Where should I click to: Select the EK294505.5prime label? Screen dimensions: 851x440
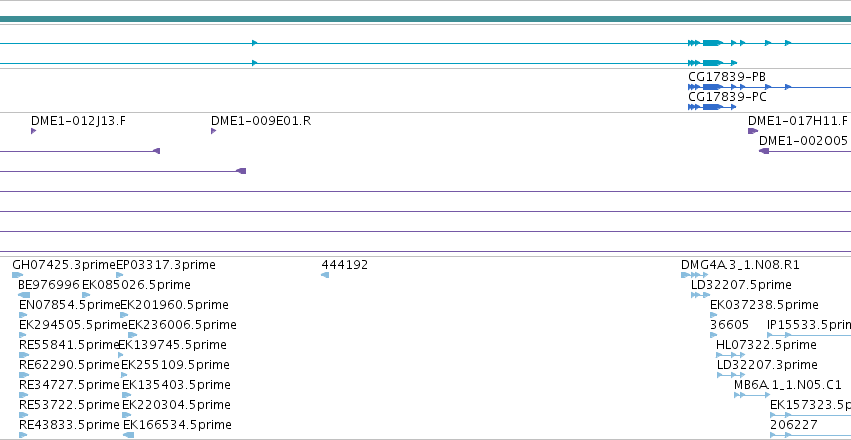pyautogui.click(x=73, y=325)
